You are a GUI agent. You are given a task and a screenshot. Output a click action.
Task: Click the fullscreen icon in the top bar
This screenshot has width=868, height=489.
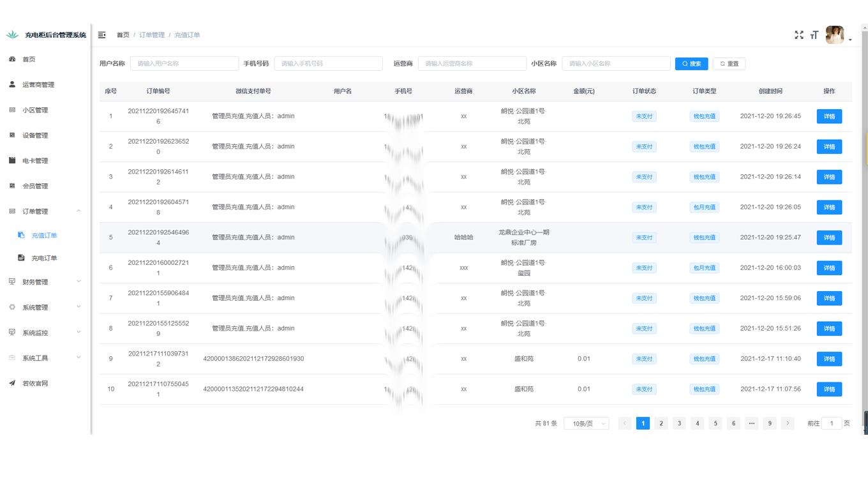(799, 35)
